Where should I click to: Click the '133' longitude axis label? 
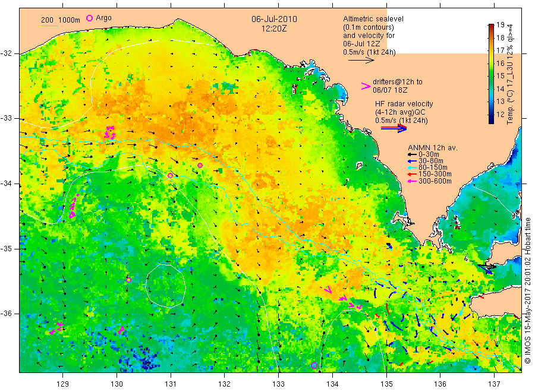[x=278, y=384]
